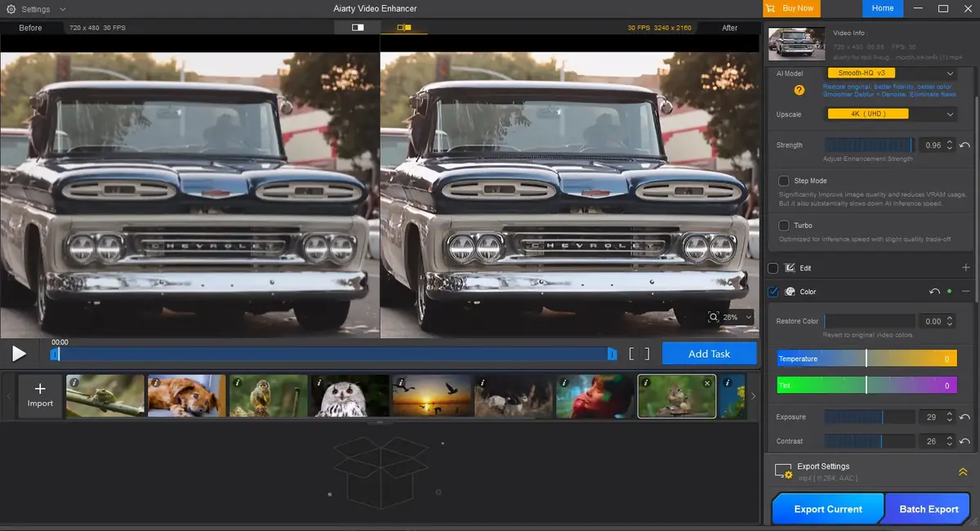Collapse the Color section with minus

(x=966, y=292)
